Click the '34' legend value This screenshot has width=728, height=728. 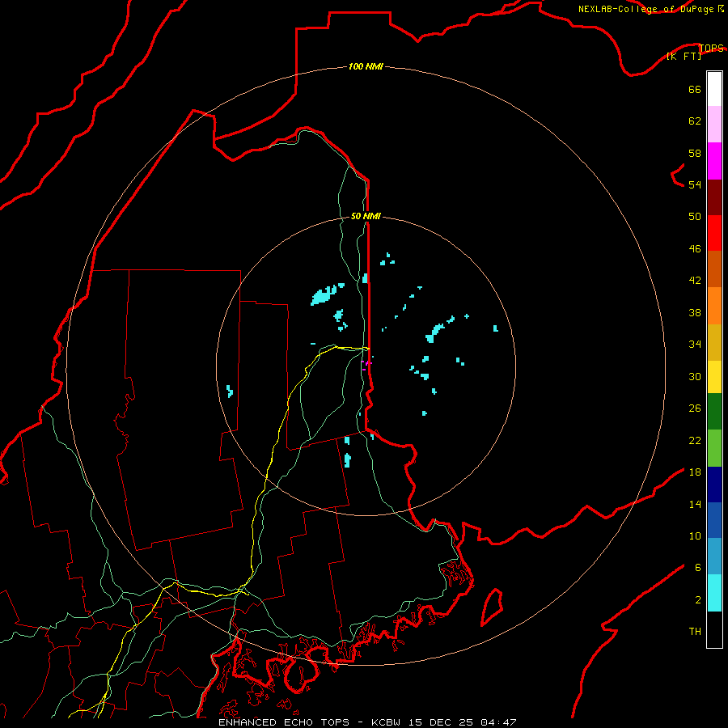[695, 344]
